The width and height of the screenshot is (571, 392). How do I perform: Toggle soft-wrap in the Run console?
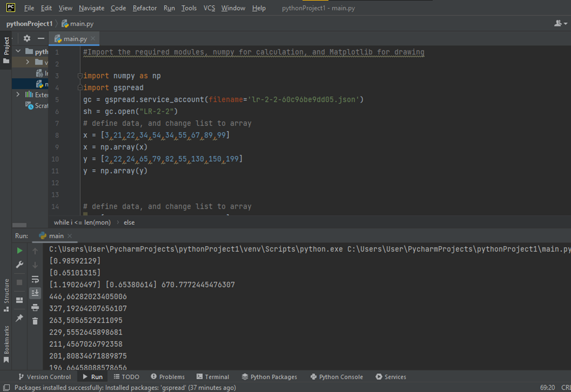(x=35, y=279)
